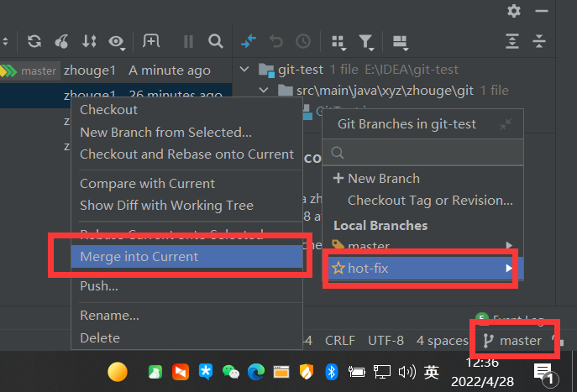Image resolution: width=577 pixels, height=392 pixels.
Task: Open Microsoft Edge from the taskbar
Action: tap(256, 372)
